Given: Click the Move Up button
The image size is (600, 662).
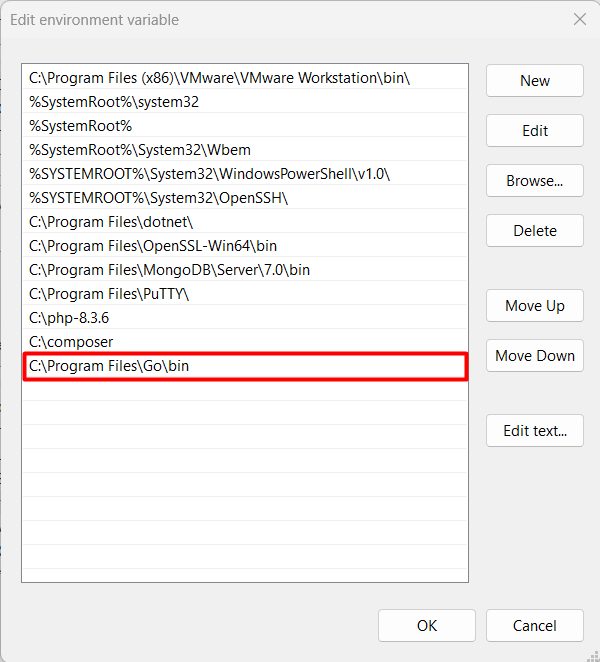Looking at the screenshot, I should tap(535, 306).
